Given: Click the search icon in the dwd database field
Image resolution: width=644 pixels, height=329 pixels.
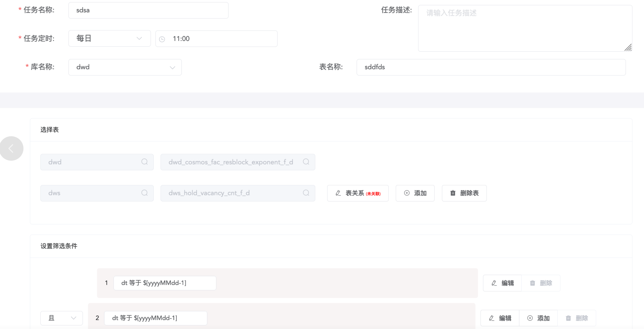Looking at the screenshot, I should [144, 162].
